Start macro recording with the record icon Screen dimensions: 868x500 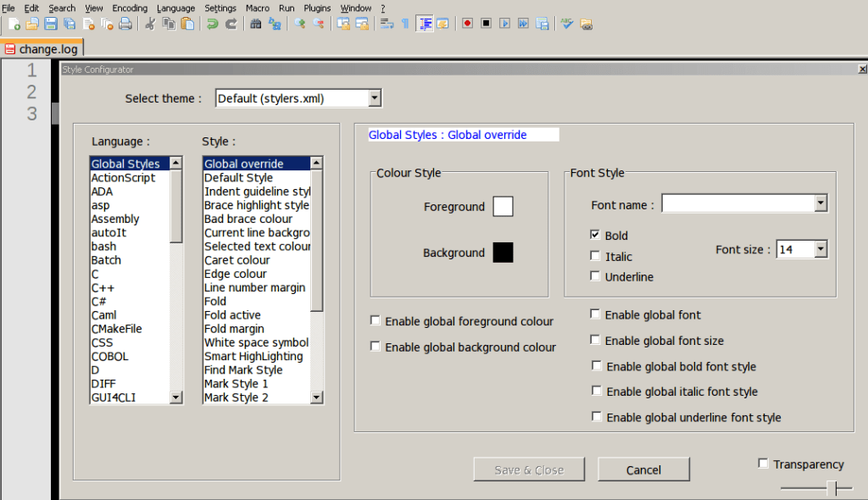pos(467,24)
